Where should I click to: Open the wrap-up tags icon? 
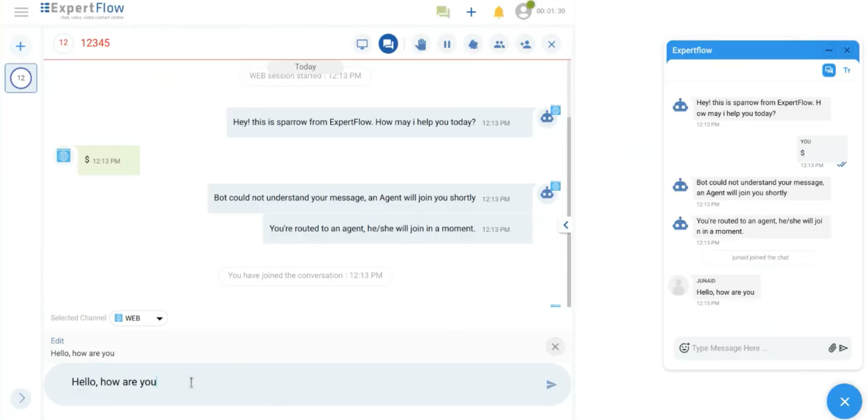pyautogui.click(x=473, y=44)
